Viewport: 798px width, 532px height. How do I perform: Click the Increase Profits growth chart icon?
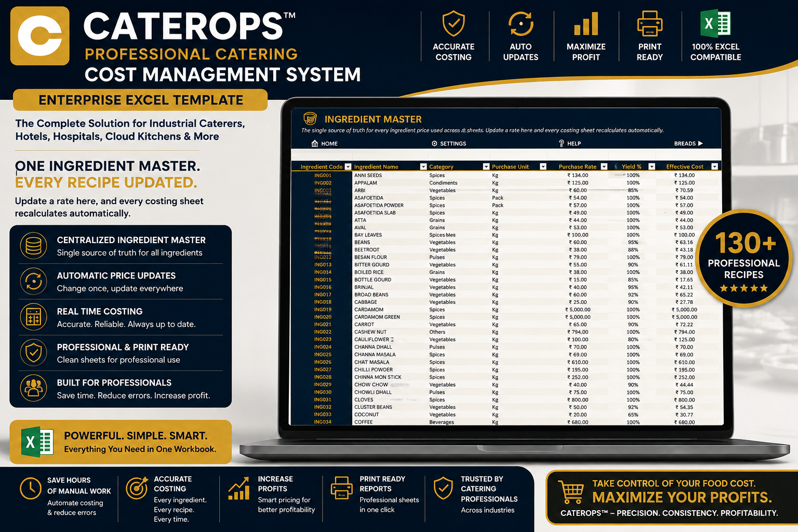click(239, 489)
